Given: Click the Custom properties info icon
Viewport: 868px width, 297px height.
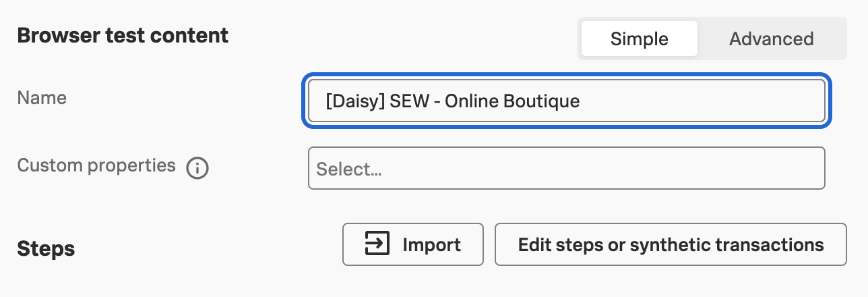Looking at the screenshot, I should tap(197, 167).
